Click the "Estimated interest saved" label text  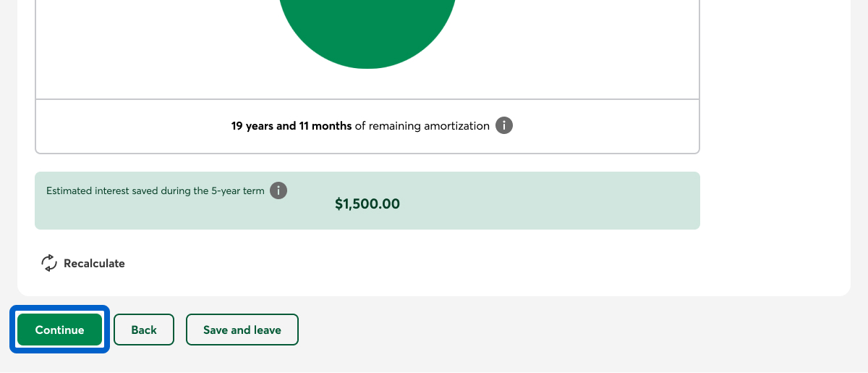116,192
